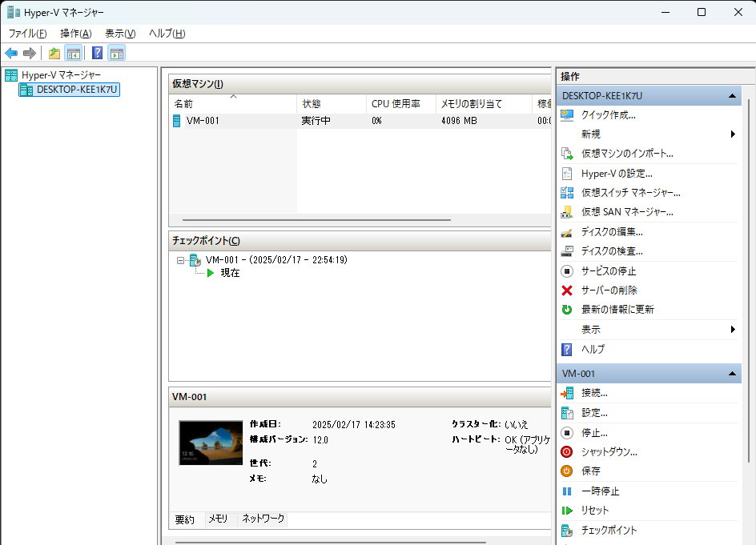The width and height of the screenshot is (756, 545).
Task: Click the VM-001 screen thumbnail preview
Action: (211, 443)
